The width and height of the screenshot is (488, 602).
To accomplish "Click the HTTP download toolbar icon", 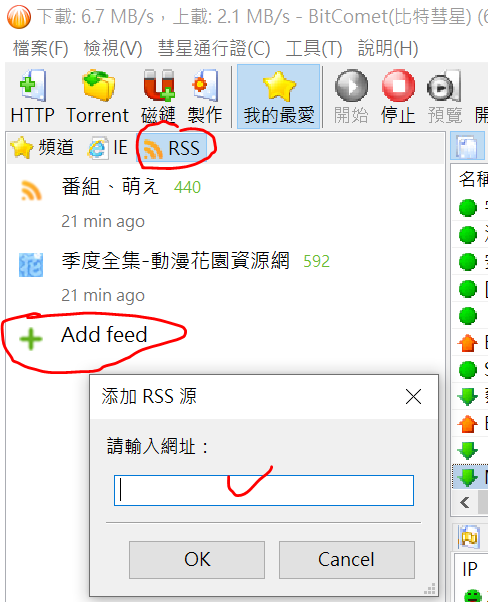I will pos(33,96).
